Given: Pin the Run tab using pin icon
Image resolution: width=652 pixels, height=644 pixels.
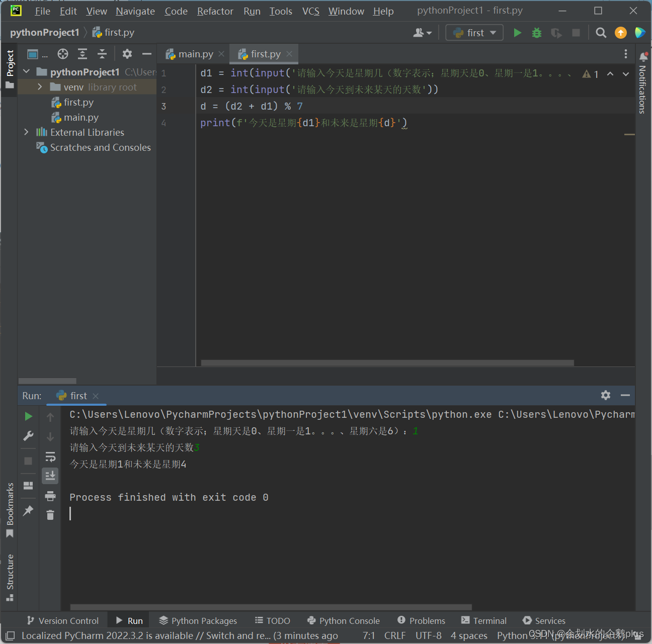Looking at the screenshot, I should tap(28, 511).
